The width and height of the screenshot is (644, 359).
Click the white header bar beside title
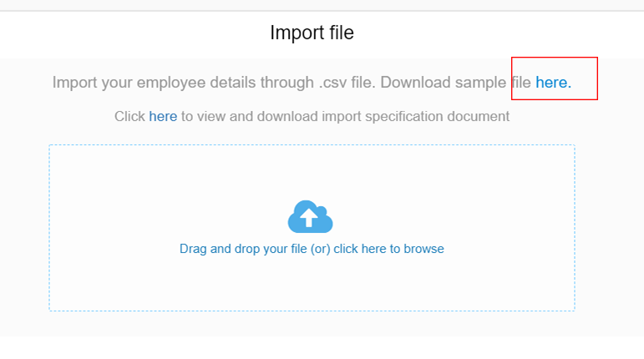[x=501, y=33]
